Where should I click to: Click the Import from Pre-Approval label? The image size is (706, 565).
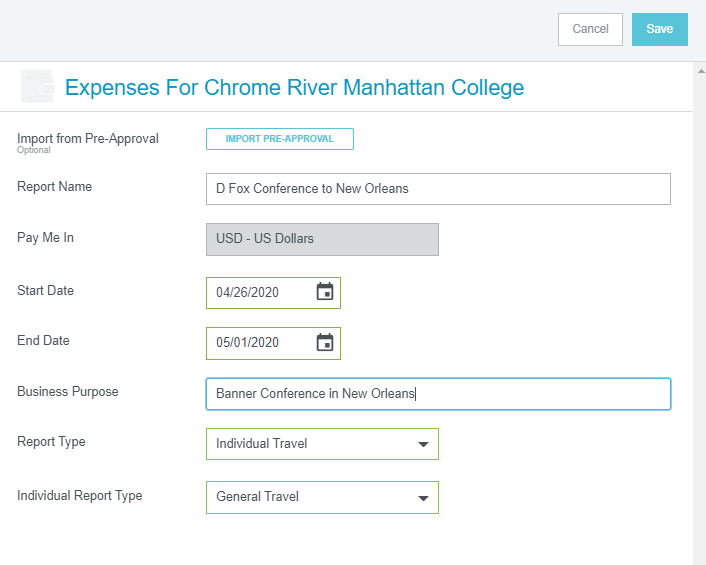point(88,139)
